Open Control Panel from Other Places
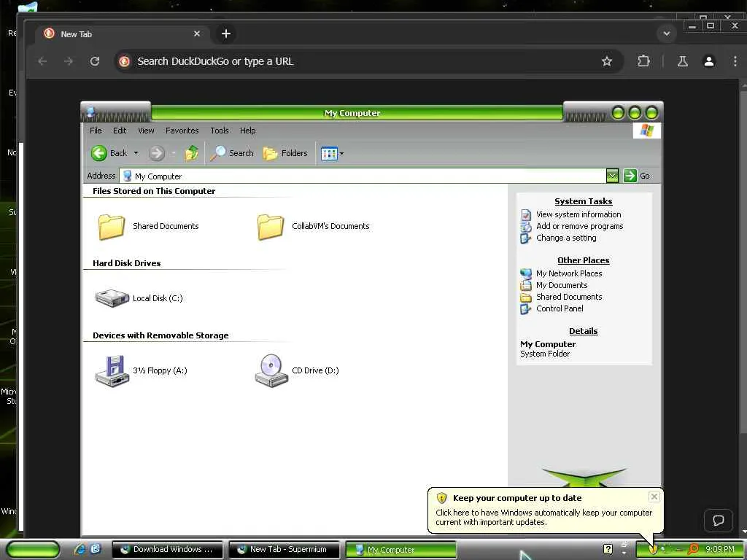This screenshot has width=747, height=560. click(560, 308)
